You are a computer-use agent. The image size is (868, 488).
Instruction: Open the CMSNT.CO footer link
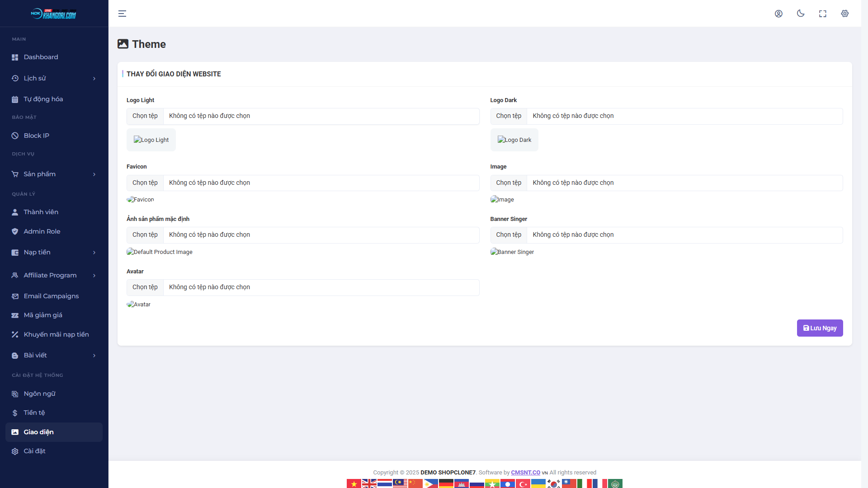pos(525,473)
